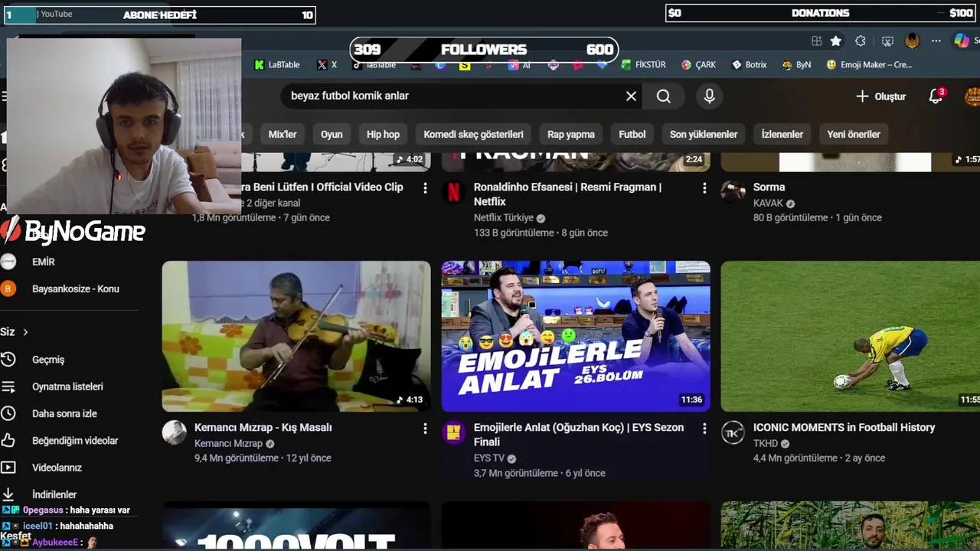Viewport: 980px width, 551px height.
Task: Open the Copilot icon in browser toolbar
Action: coord(962,41)
